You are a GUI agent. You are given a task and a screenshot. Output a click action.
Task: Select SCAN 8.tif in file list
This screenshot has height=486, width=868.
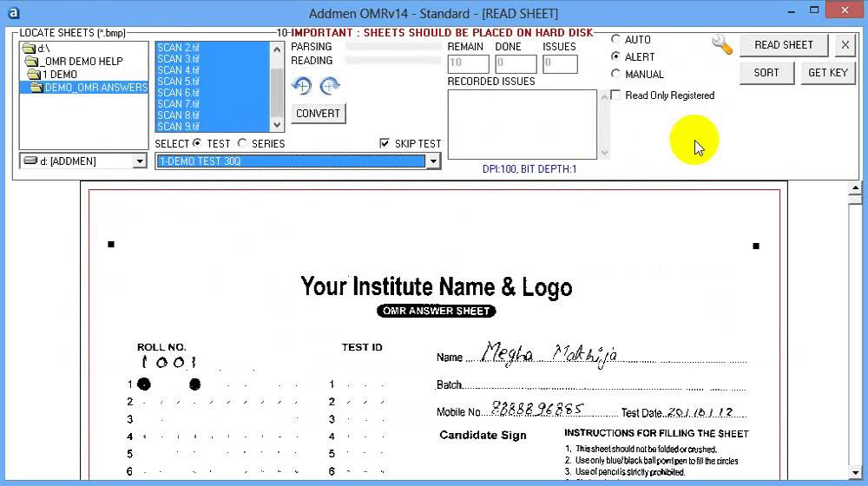click(212, 115)
